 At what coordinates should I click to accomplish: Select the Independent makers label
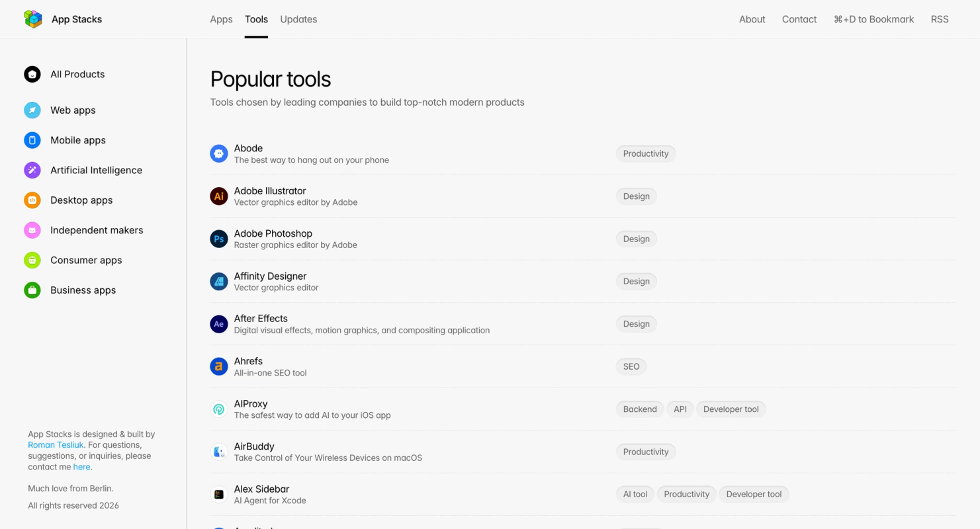tap(97, 230)
